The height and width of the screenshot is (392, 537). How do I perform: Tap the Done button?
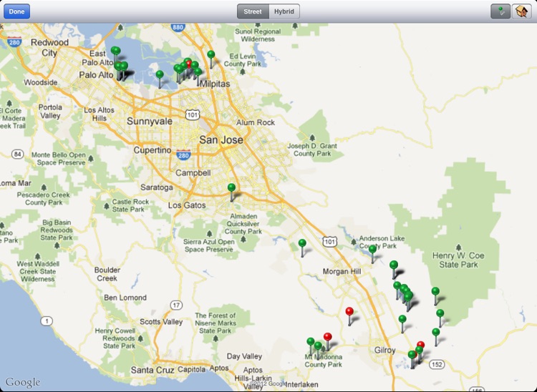pyautogui.click(x=16, y=11)
